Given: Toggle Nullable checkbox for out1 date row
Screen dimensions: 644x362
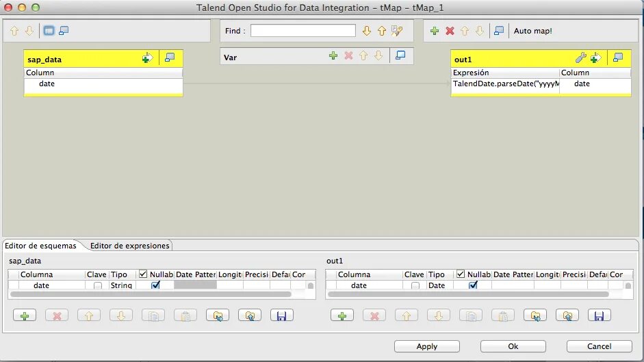Looking at the screenshot, I should coord(473,285).
